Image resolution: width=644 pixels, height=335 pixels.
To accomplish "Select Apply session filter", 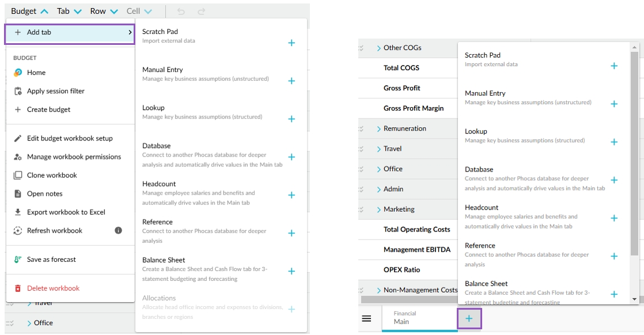I will 55,91.
